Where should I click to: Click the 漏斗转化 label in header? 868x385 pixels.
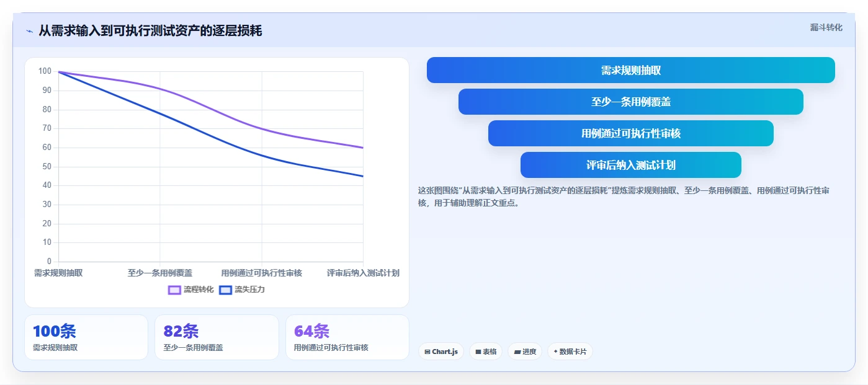[826, 27]
